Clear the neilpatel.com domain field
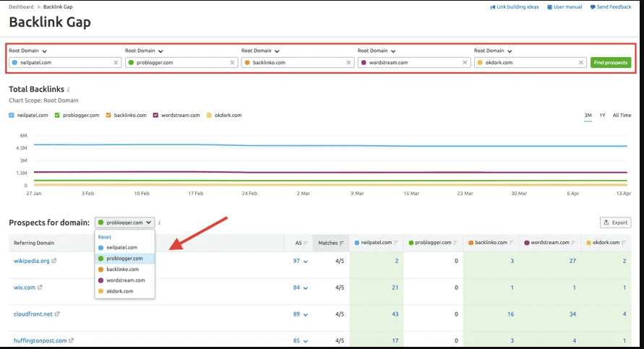The height and width of the screenshot is (349, 644). click(116, 62)
